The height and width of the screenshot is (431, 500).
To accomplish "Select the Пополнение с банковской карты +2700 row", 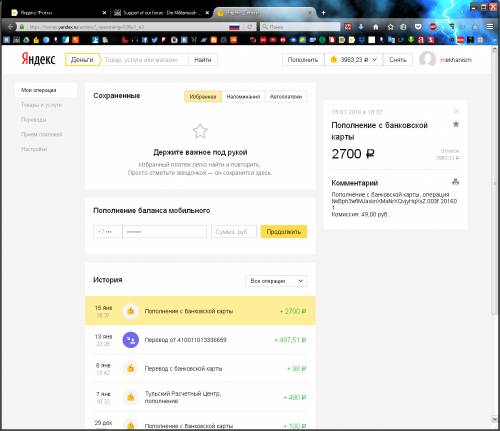I will pyautogui.click(x=200, y=311).
